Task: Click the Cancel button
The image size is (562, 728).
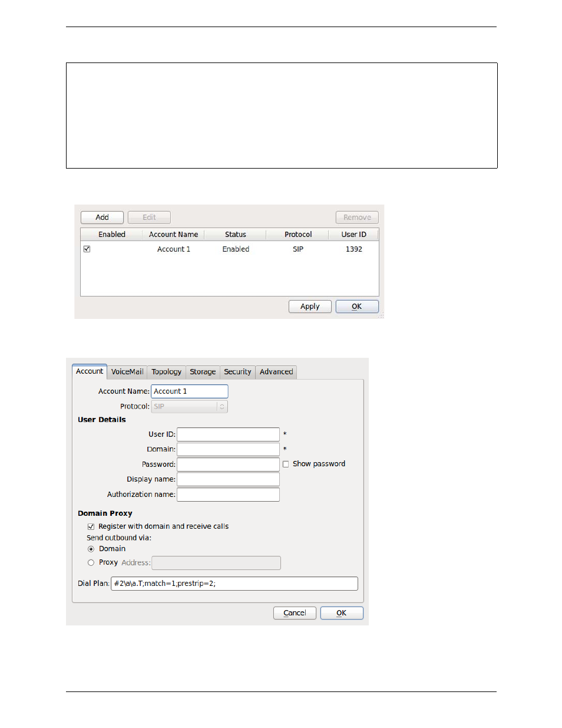Action: (295, 613)
